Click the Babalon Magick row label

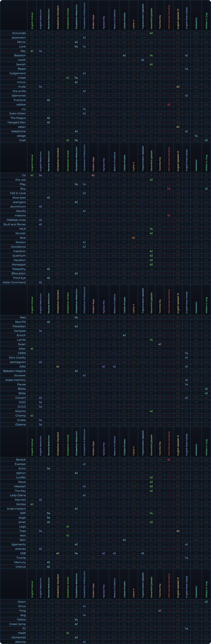14,371
